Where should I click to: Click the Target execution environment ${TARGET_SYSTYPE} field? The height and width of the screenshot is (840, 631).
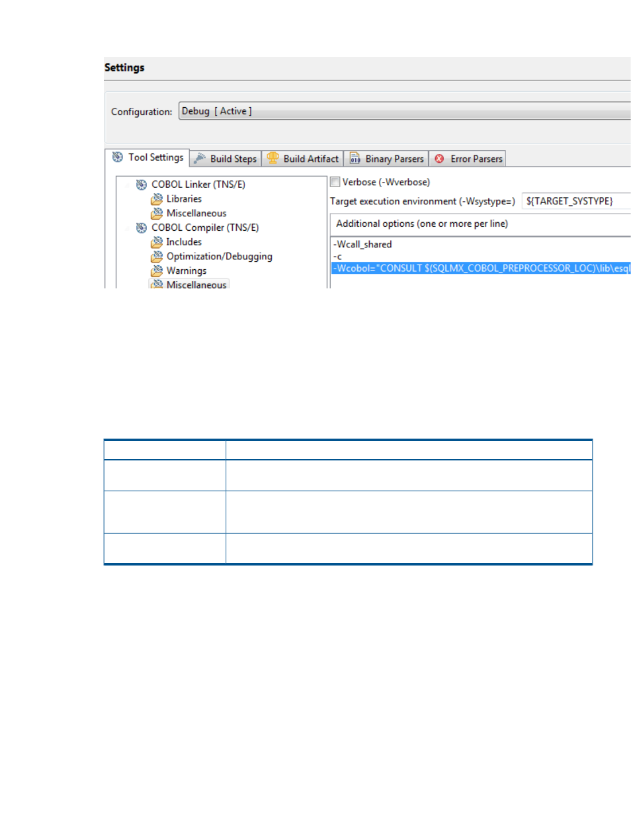point(576,201)
